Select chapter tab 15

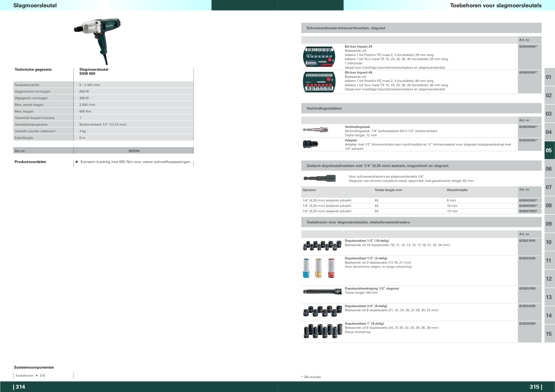549,334
